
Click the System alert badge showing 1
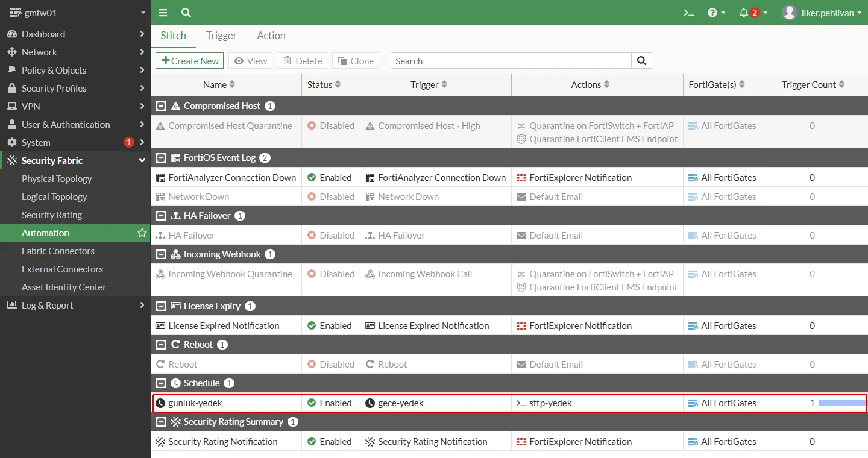pyautogui.click(x=128, y=142)
